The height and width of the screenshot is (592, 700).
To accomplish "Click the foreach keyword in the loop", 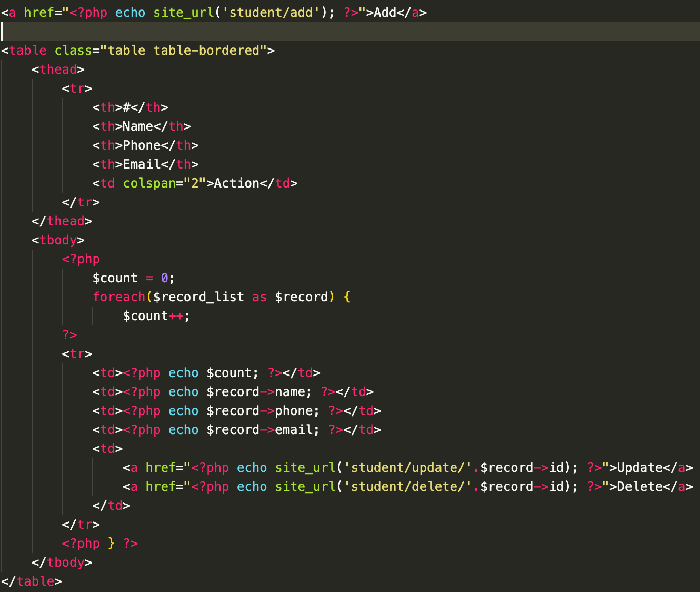I will (119, 297).
